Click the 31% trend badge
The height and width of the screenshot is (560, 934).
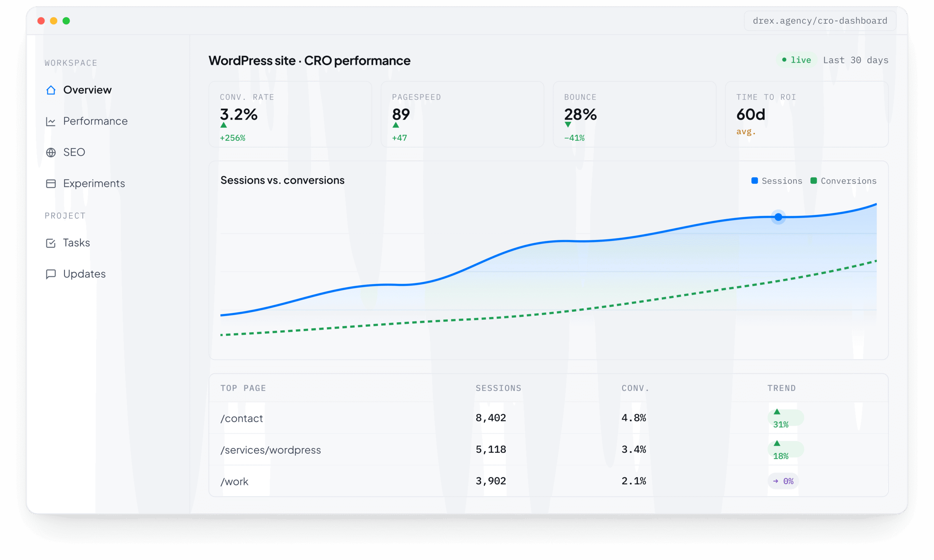point(786,418)
